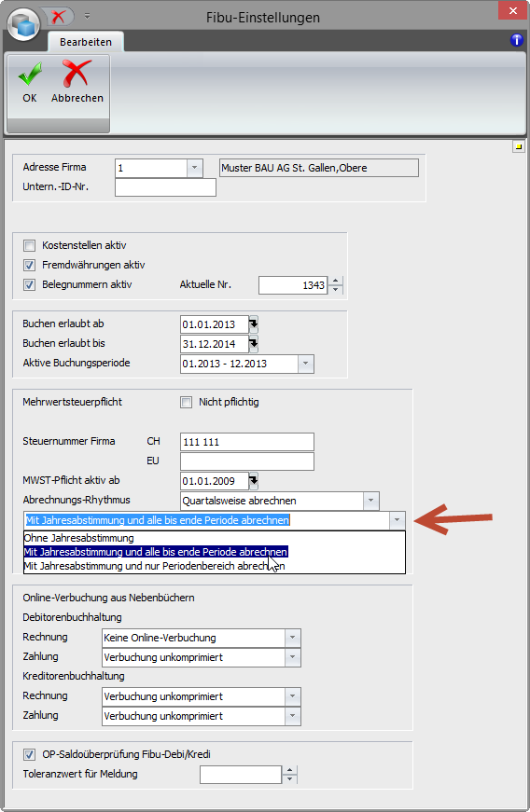The height and width of the screenshot is (812, 530).
Task: Open date picker for MWST-Pflicht aktiv ab
Action: pos(254,481)
